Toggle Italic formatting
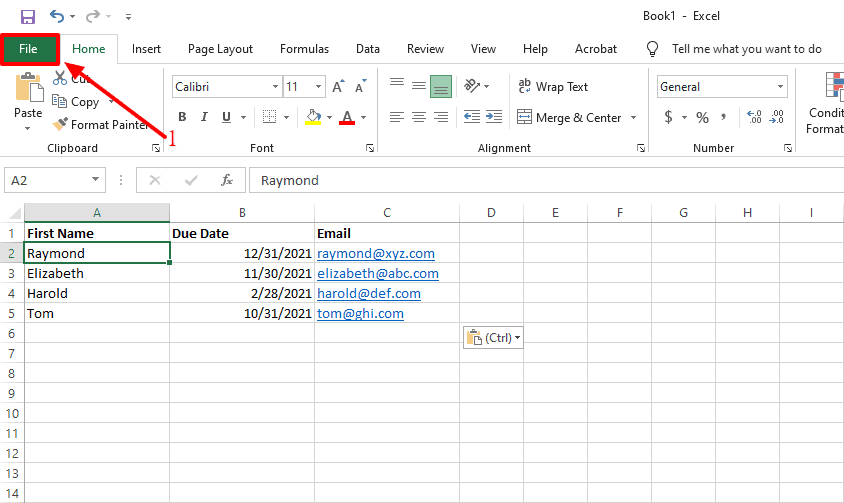Screen dimensions: 844x503 pyautogui.click(x=204, y=117)
